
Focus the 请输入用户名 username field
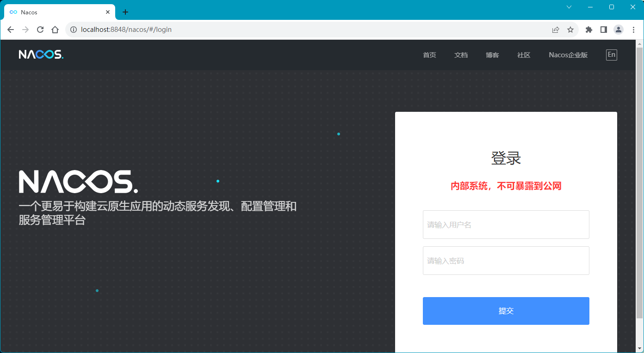click(x=506, y=225)
